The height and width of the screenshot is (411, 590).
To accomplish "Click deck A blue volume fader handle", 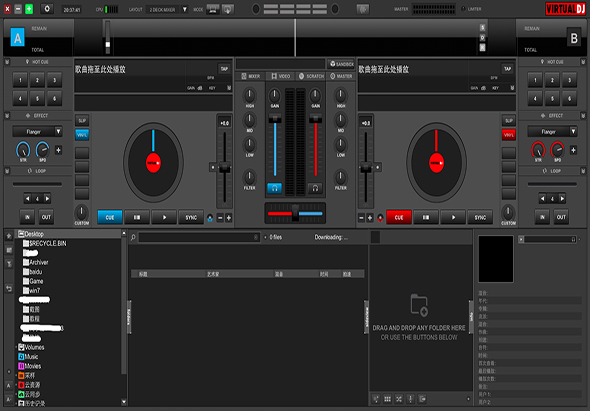I will (x=275, y=119).
